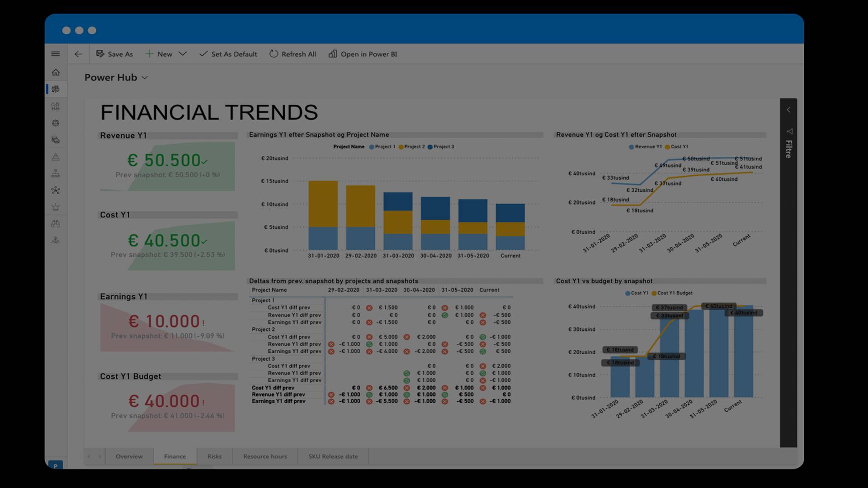Click Refresh All in the toolbar
868x488 pixels.
(293, 54)
